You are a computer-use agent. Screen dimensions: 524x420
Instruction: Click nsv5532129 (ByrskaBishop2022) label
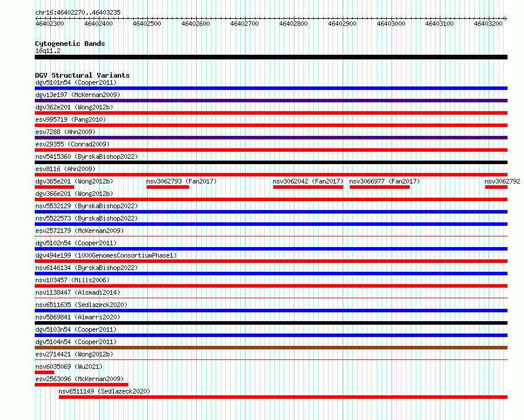click(x=87, y=206)
